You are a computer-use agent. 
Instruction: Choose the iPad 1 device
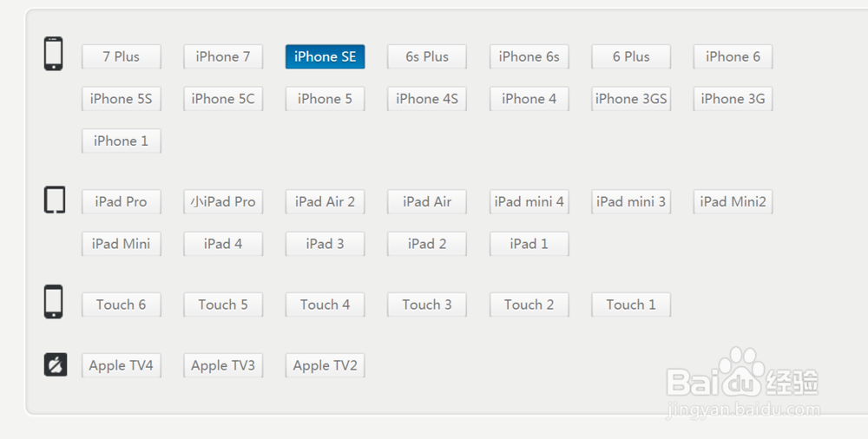coord(529,244)
